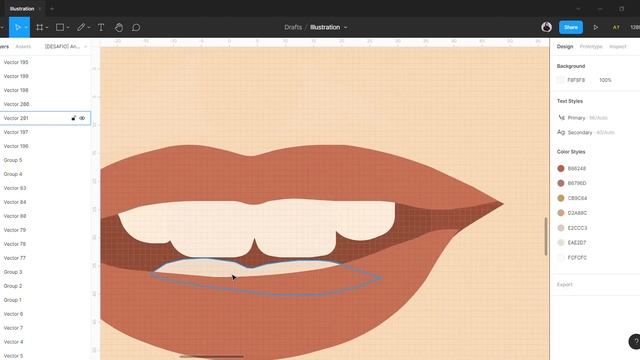Open the Drafts breadcrumb link
This screenshot has height=360, width=640.
coord(293,27)
